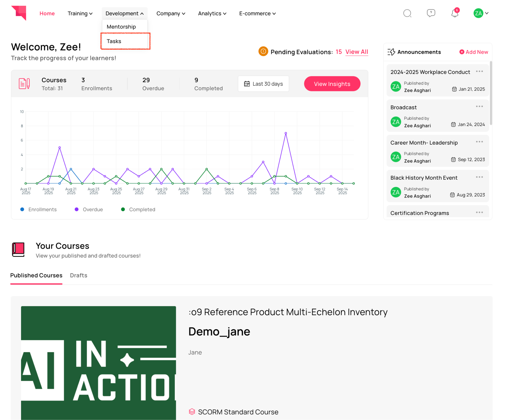Open the help chat bubble icon
Image resolution: width=532 pixels, height=420 pixels.
tap(431, 13)
